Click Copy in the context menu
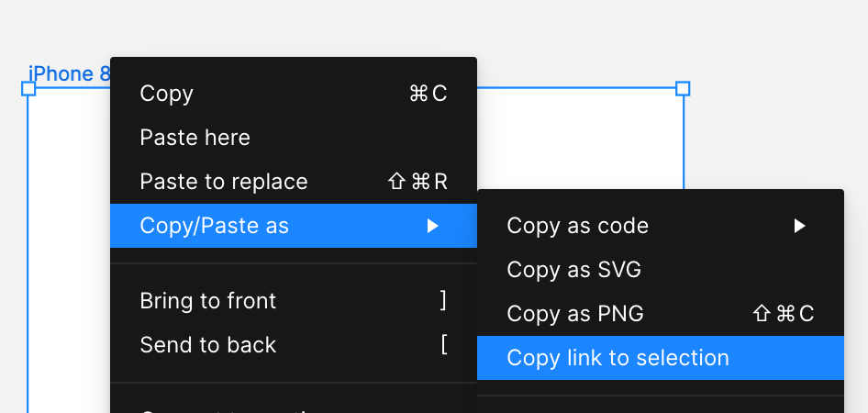 click(166, 94)
